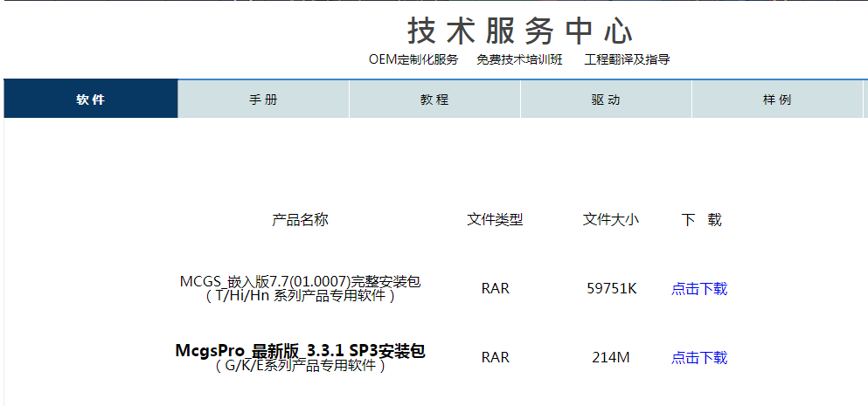Click the MCGS_嵌入版7.7 完整安装包 product name
The image size is (868, 406).
point(300,281)
